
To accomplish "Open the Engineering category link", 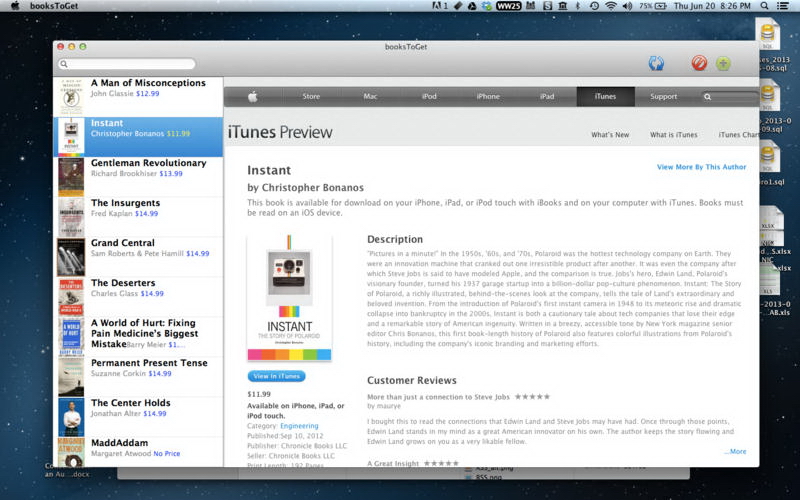I will 300,426.
